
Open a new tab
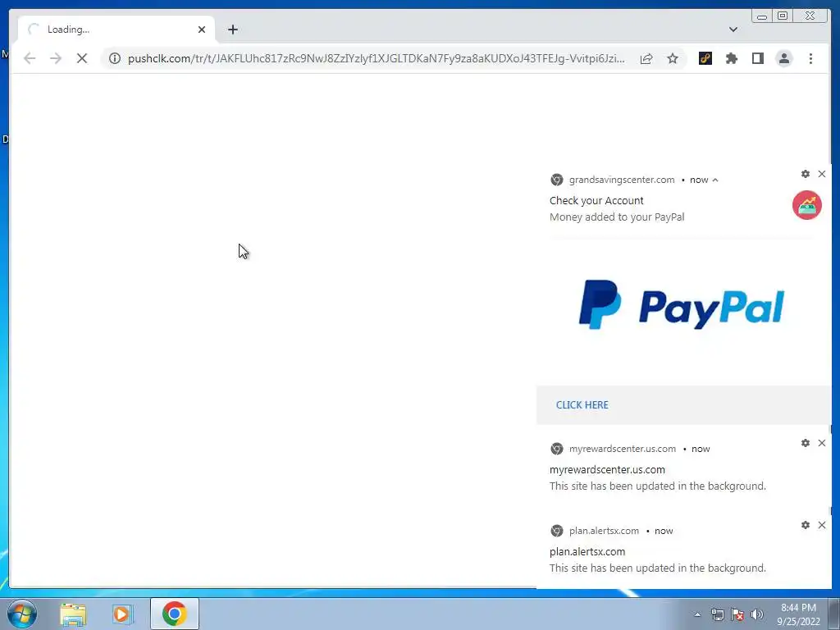(232, 30)
